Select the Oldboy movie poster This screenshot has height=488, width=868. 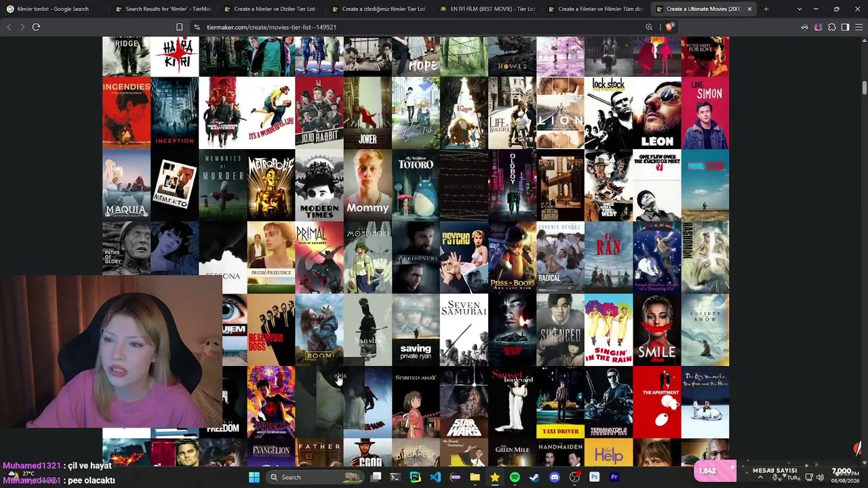(x=512, y=185)
